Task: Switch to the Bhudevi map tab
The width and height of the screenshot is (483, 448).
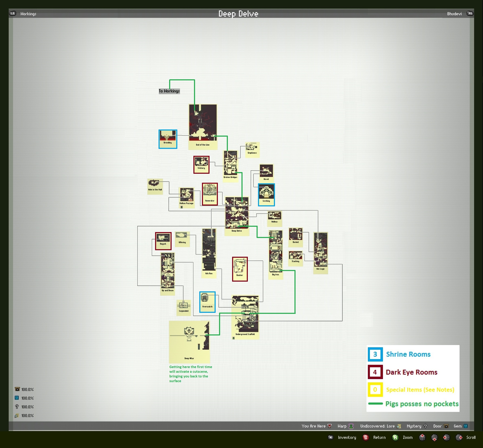Action: 454,14
